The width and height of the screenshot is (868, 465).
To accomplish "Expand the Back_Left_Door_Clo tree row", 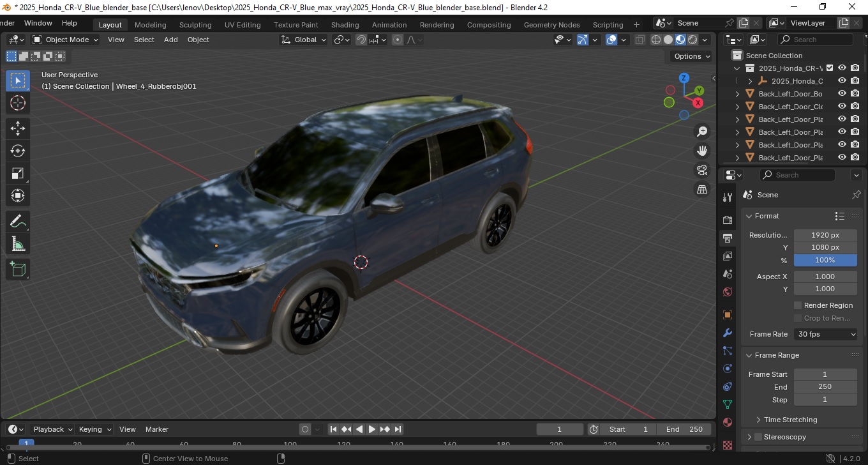I will coord(738,107).
